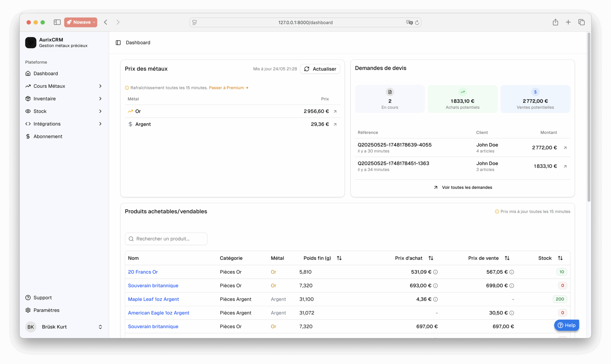Reload page with refresh icon in address bar
Viewport: 611px width, 364px height.
[x=417, y=23]
